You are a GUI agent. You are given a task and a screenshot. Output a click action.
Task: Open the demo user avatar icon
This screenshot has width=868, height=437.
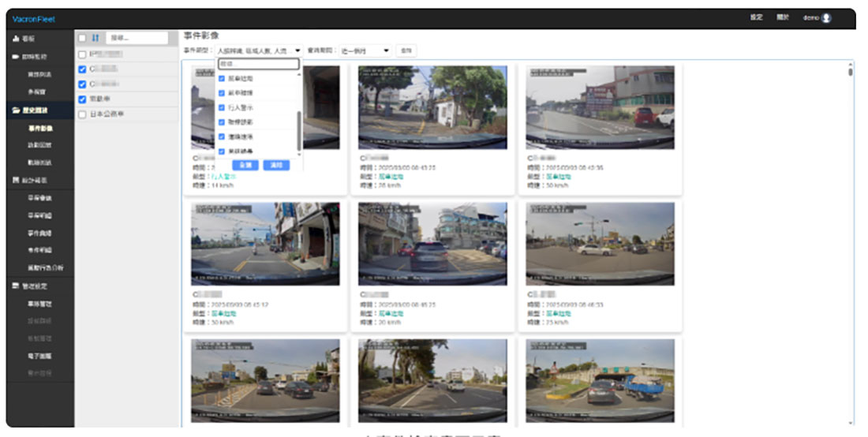826,18
